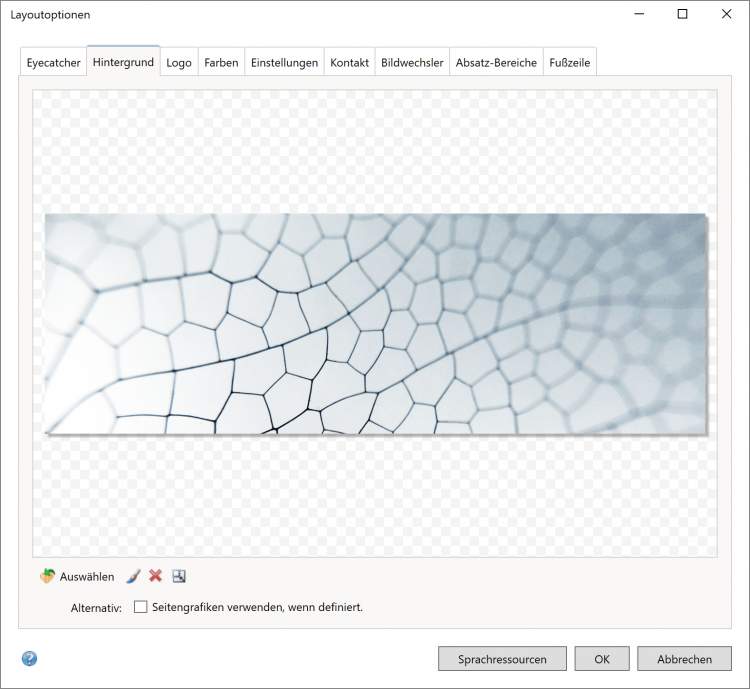Open the Einstellungen tab
Image resolution: width=750 pixels, height=689 pixels.
click(x=284, y=62)
